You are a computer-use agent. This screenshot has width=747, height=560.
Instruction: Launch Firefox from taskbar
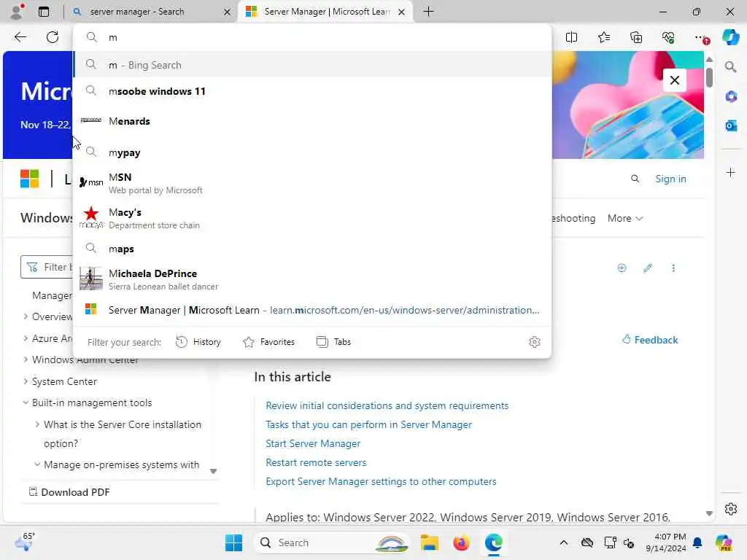[x=461, y=542]
